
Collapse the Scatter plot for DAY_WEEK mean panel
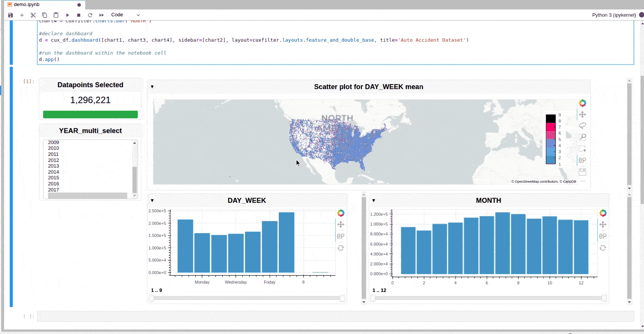coord(152,87)
